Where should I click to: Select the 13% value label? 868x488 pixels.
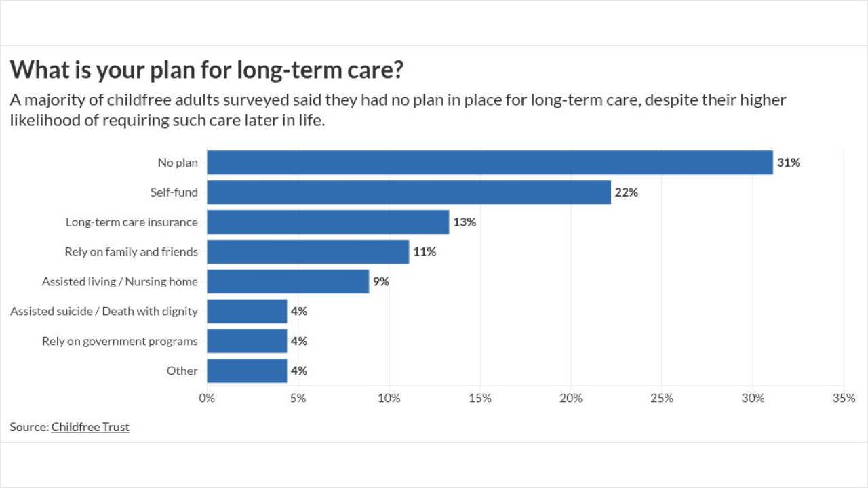coord(465,222)
